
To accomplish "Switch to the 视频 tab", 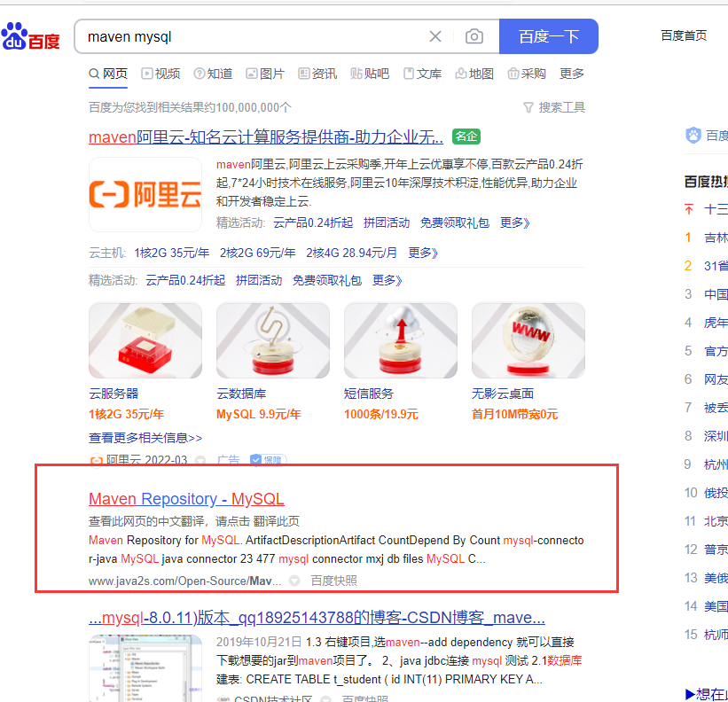I will tap(160, 74).
